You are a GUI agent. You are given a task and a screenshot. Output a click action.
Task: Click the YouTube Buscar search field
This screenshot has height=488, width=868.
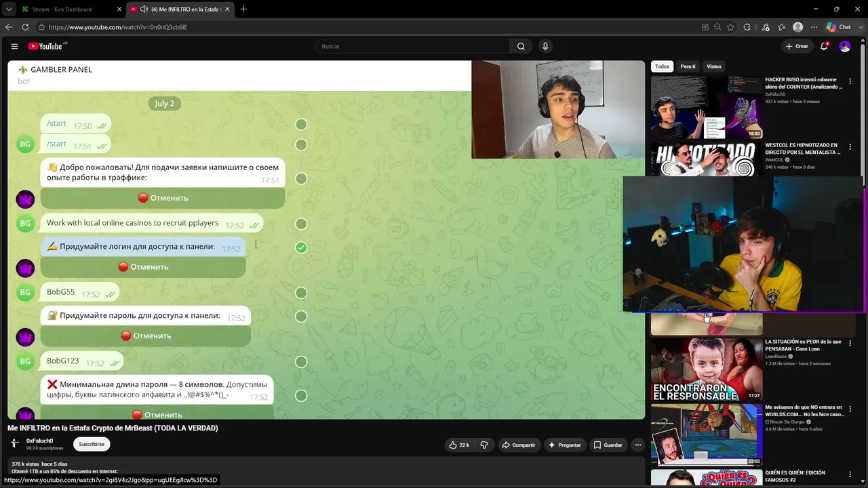[412, 46]
